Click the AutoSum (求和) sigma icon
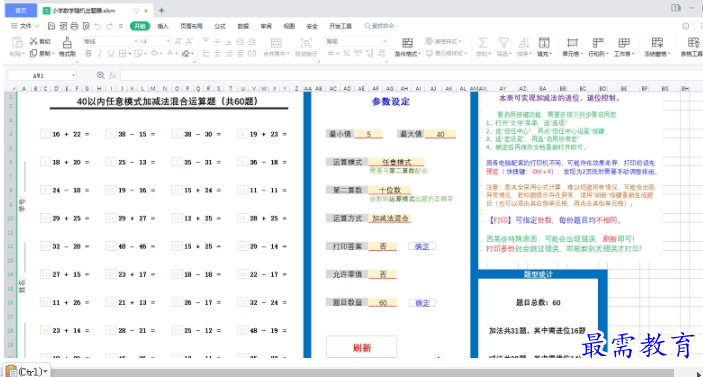Screen dimensions: 703x377 482,43
